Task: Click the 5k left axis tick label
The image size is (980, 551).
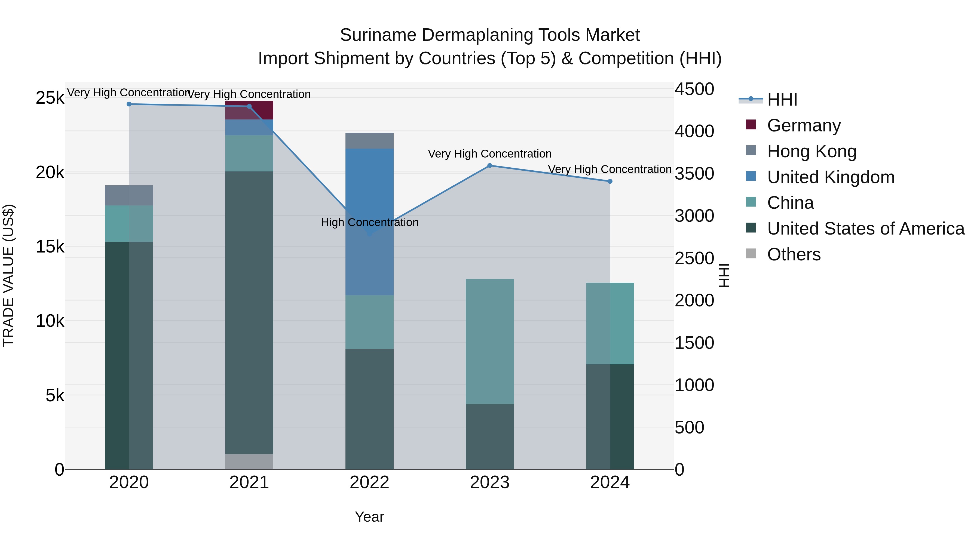Action: (x=55, y=395)
